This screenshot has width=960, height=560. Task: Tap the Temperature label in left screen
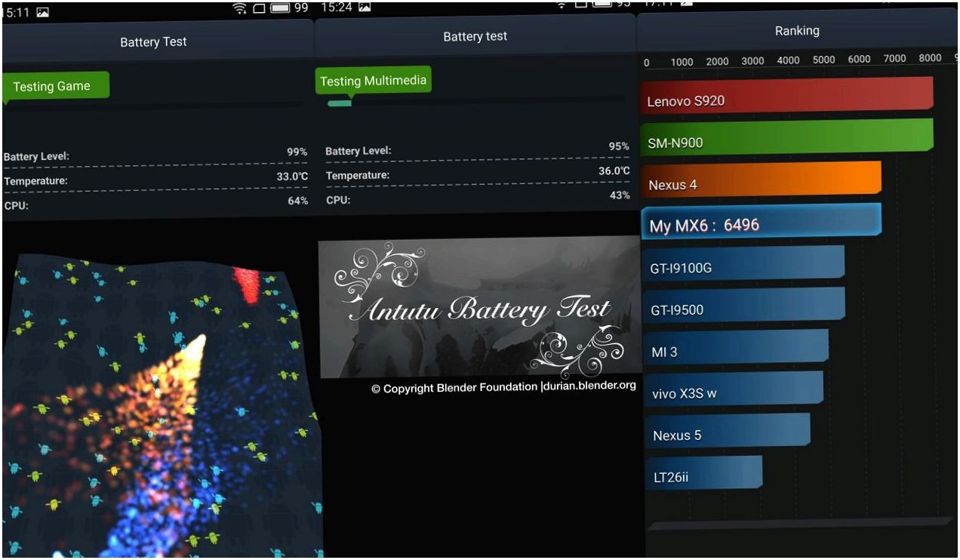(x=35, y=181)
